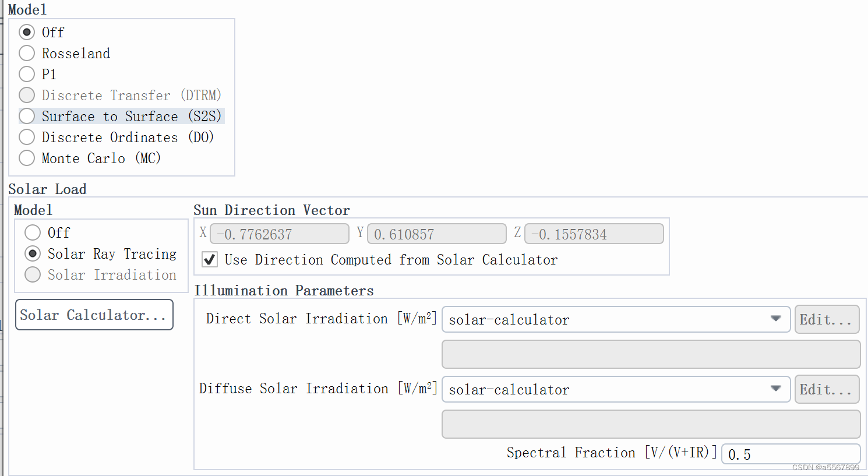Switch Solar Load model to Off

tap(32, 232)
